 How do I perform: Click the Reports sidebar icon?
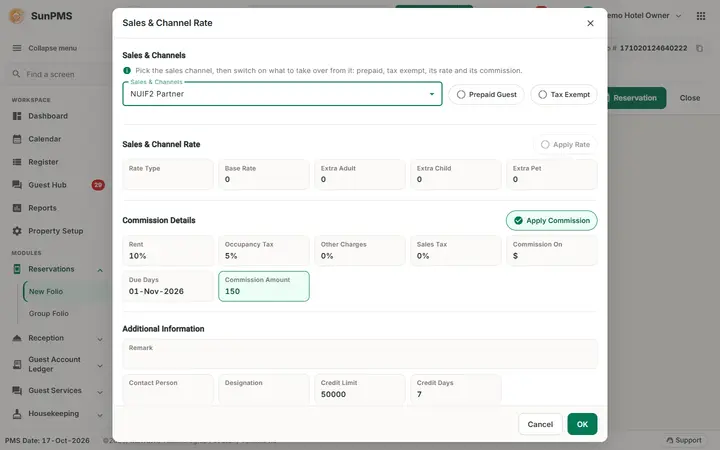[x=17, y=208]
